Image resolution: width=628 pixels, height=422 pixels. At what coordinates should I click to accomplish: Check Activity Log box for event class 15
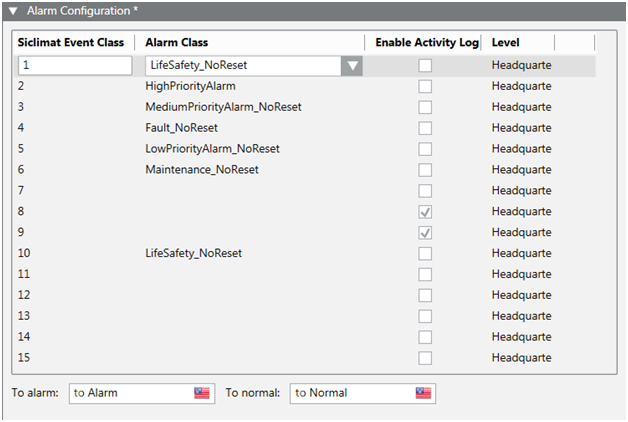[x=425, y=358]
